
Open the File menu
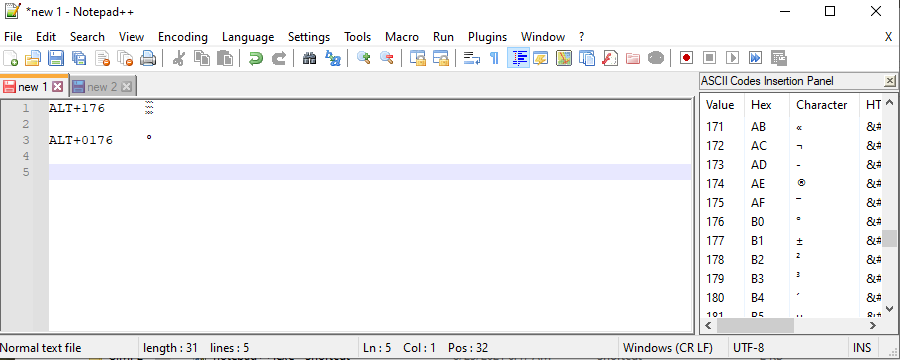click(x=13, y=37)
